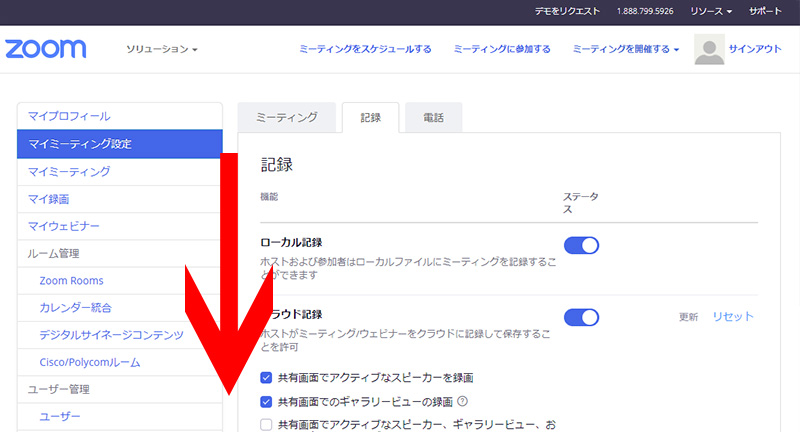The image size is (800, 432).
Task: Toggle the ローカル記録 switch off
Action: click(581, 246)
